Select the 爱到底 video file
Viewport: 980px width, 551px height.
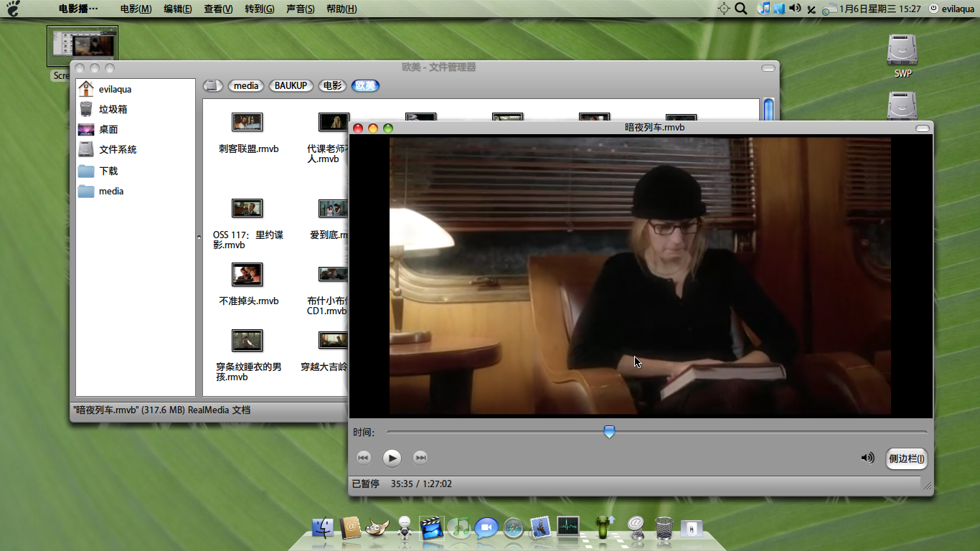coord(330,219)
